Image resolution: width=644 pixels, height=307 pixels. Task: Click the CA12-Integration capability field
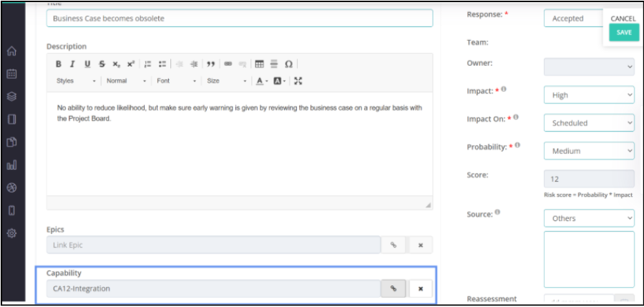coord(213,288)
